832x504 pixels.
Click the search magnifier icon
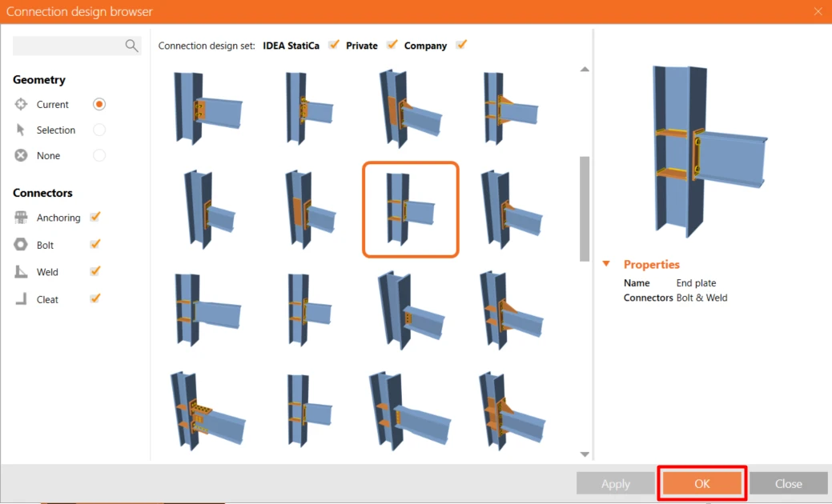(x=131, y=46)
